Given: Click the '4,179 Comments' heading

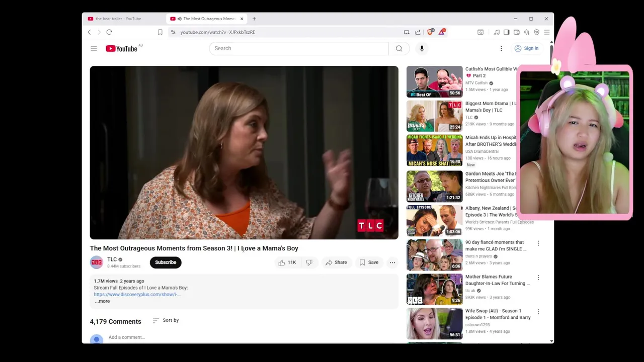Looking at the screenshot, I should (115, 321).
